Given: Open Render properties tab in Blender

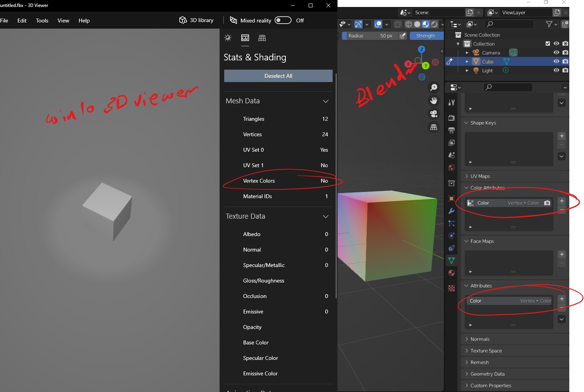Looking at the screenshot, I should point(452,118).
